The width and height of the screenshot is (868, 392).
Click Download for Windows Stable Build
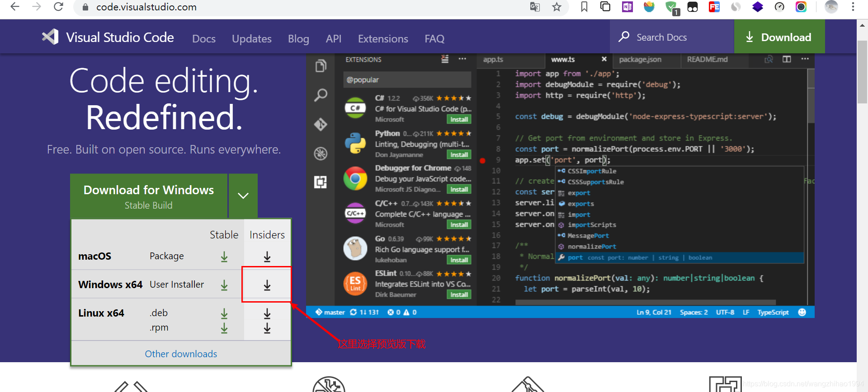click(x=149, y=196)
